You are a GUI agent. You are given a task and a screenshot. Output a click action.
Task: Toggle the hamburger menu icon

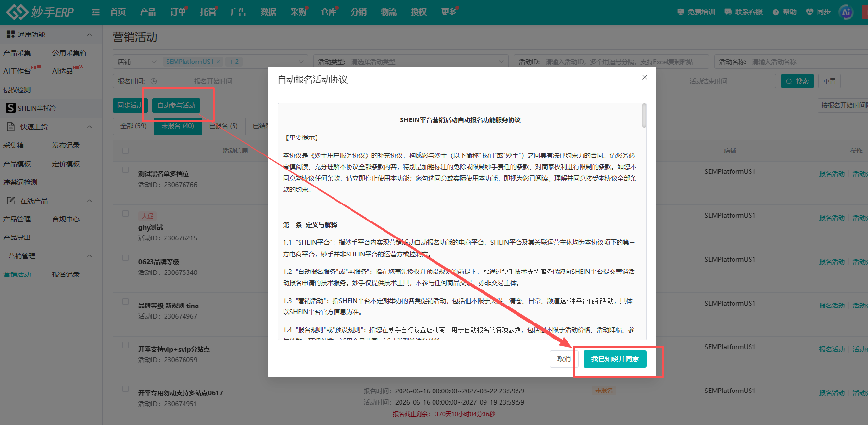[x=96, y=12]
